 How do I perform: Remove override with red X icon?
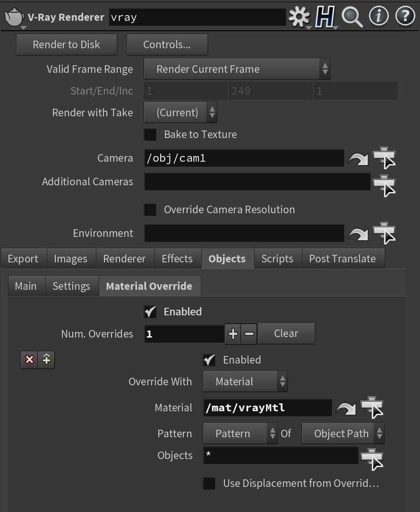coord(29,360)
